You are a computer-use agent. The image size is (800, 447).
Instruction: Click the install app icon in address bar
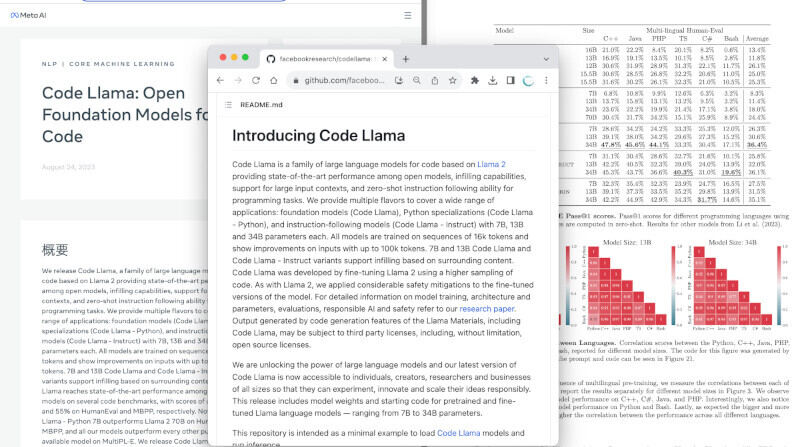tap(397, 80)
